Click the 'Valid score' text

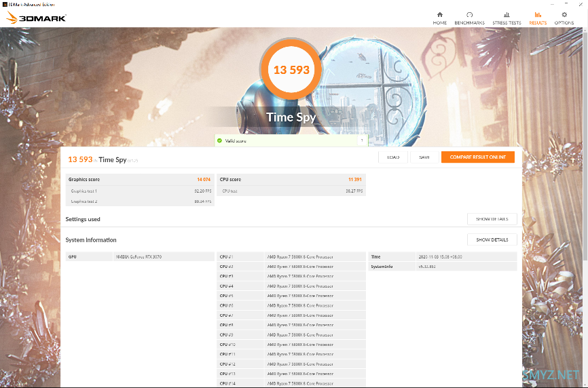point(236,141)
